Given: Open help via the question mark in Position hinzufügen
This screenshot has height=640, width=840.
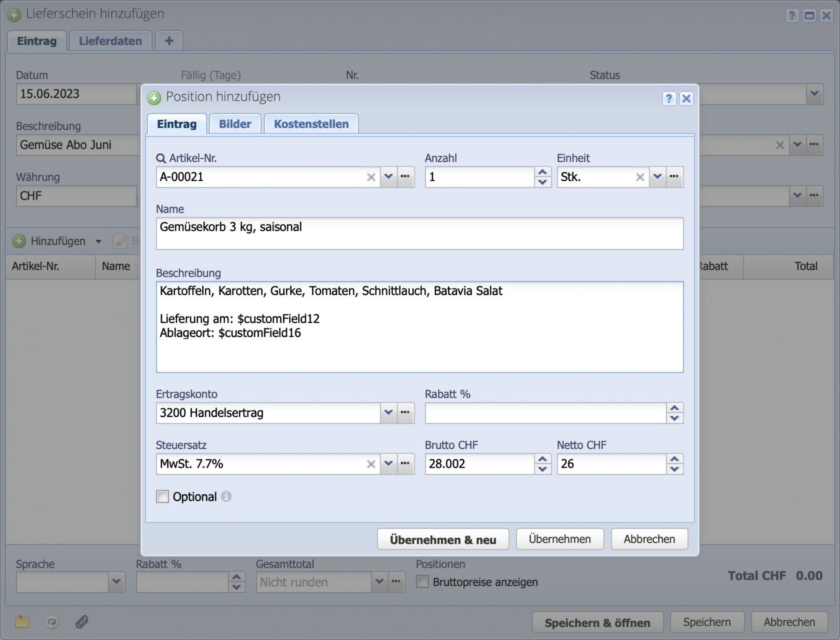Looking at the screenshot, I should point(669,98).
